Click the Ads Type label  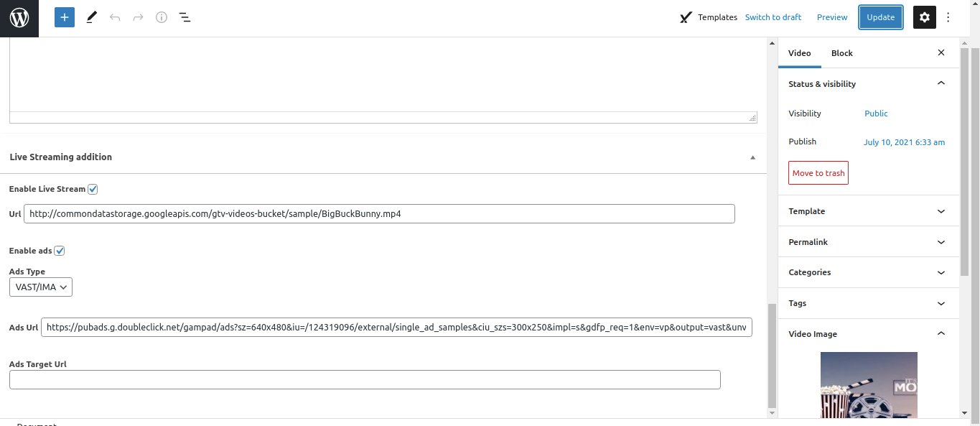point(27,272)
